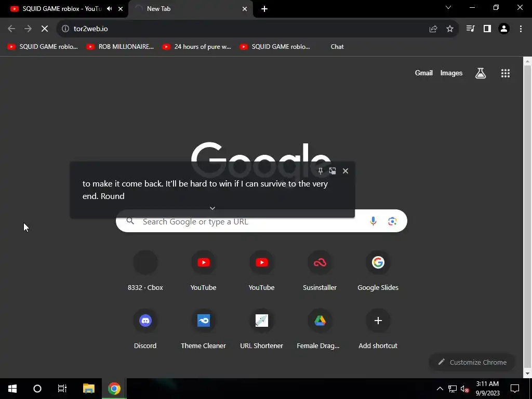Open Chrome side panel

[x=487, y=29]
